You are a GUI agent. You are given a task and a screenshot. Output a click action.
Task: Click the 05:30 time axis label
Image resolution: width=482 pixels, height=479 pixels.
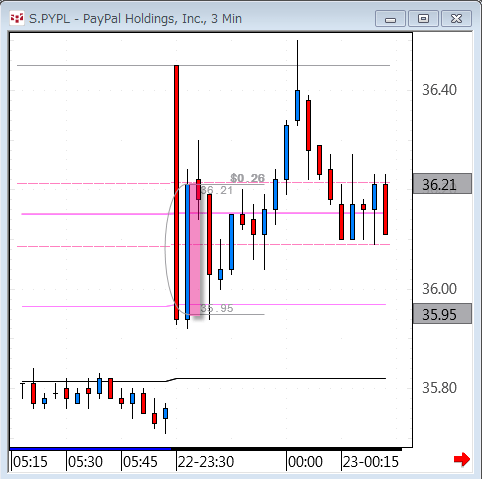click(x=85, y=462)
